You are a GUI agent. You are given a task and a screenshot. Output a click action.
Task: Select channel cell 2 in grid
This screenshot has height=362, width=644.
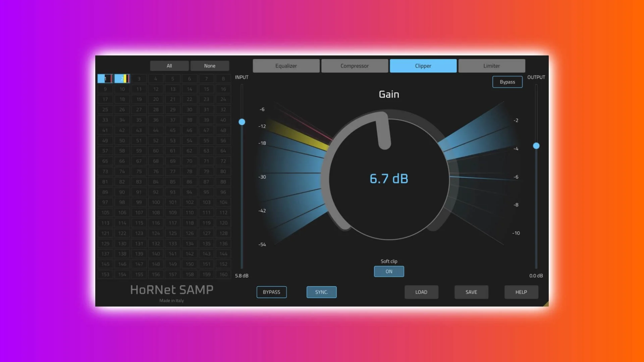122,79
